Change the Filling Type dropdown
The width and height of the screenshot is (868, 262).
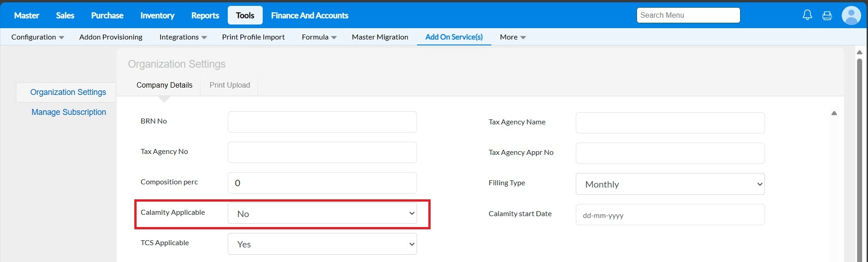pyautogui.click(x=670, y=184)
